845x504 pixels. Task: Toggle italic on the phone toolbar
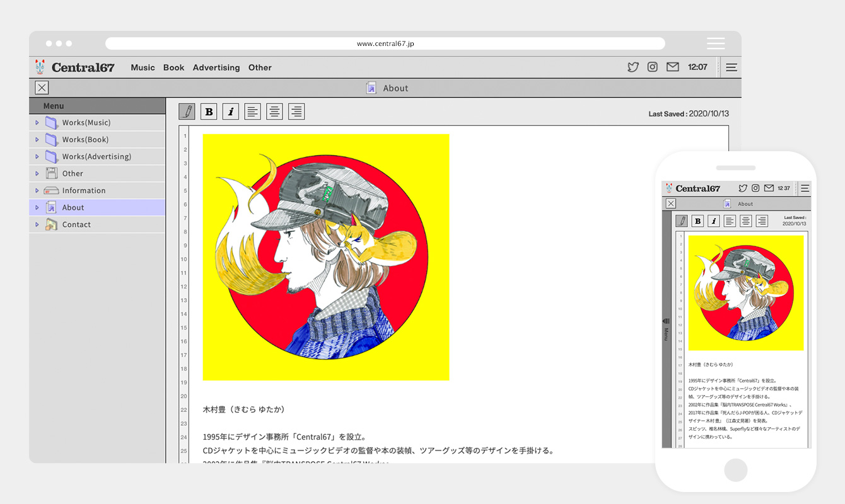tap(714, 221)
